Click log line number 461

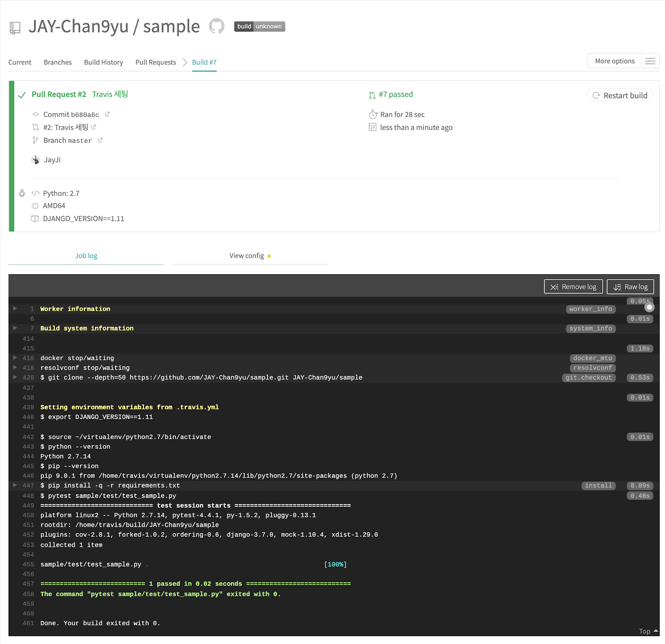pyautogui.click(x=28, y=623)
